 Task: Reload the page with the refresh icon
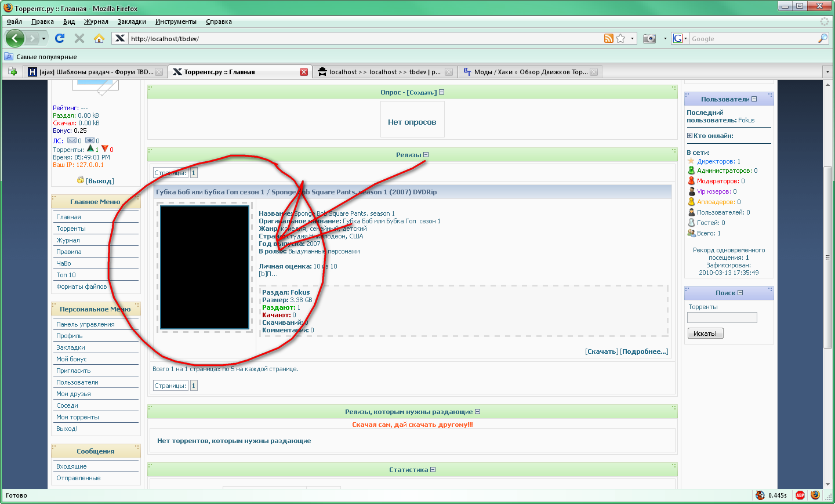pyautogui.click(x=59, y=38)
